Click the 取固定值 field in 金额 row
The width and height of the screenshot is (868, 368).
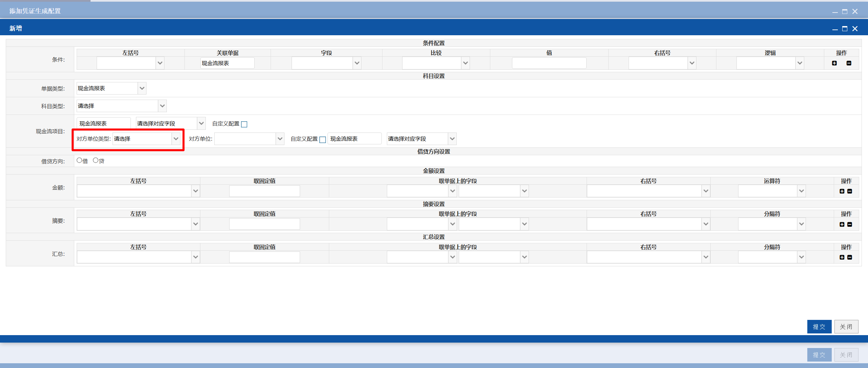pos(264,191)
